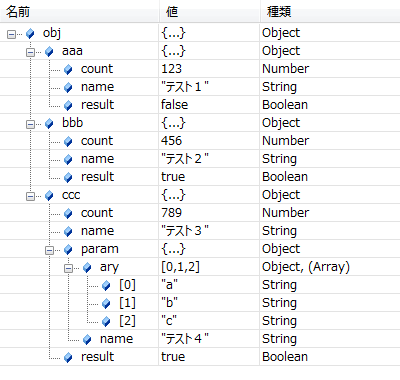The image size is (400, 380).
Task: Sort by the 名前 column header
Action: (79, 12)
